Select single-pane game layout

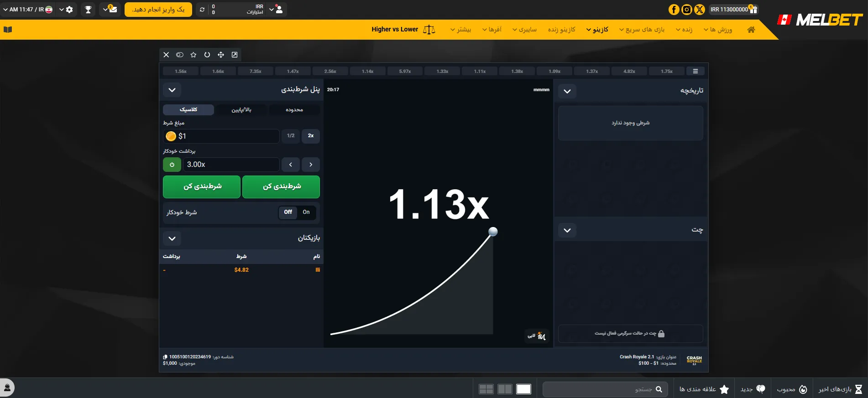click(523, 389)
